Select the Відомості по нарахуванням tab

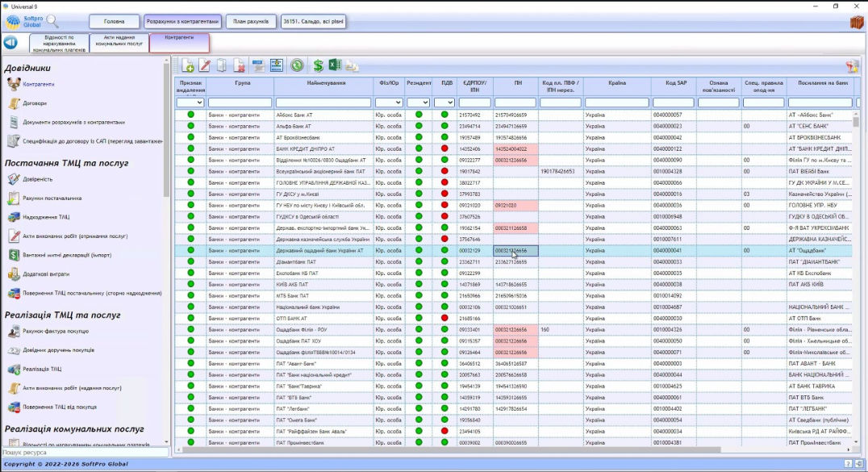59,43
